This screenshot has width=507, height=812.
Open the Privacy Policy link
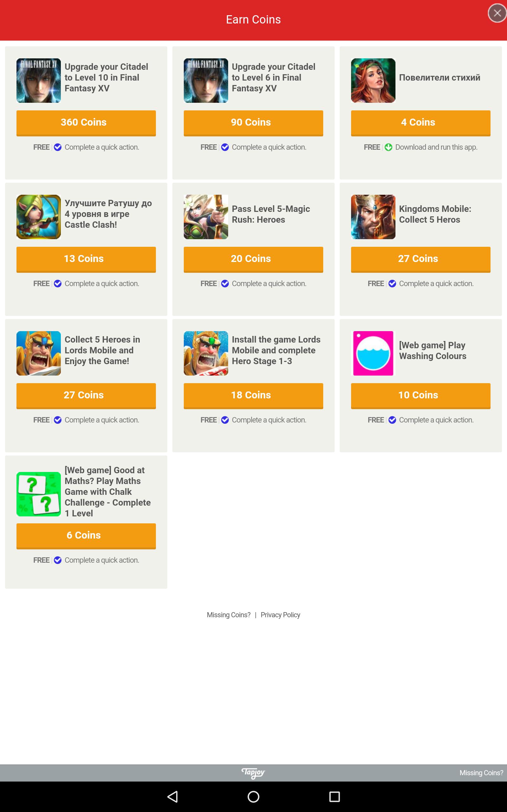pos(280,615)
